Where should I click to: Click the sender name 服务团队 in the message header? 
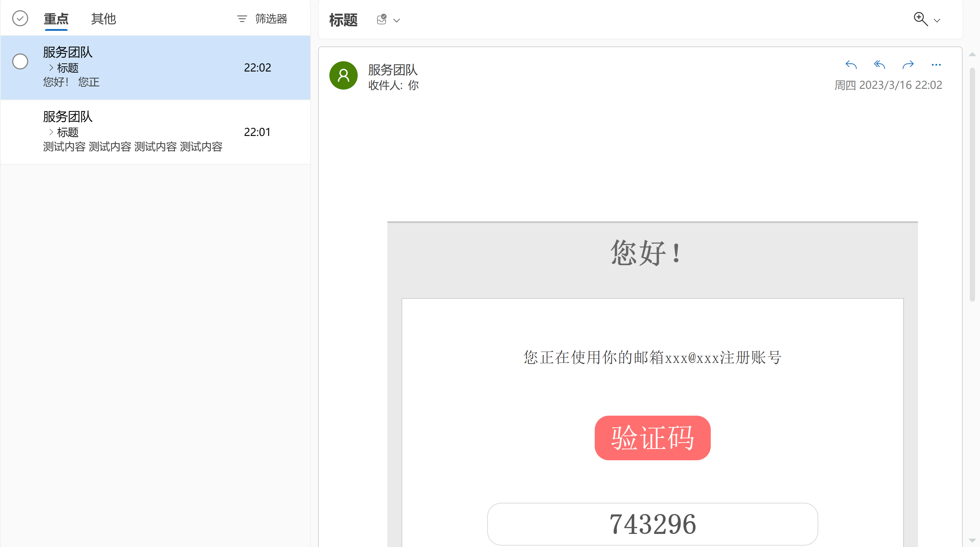tap(393, 70)
